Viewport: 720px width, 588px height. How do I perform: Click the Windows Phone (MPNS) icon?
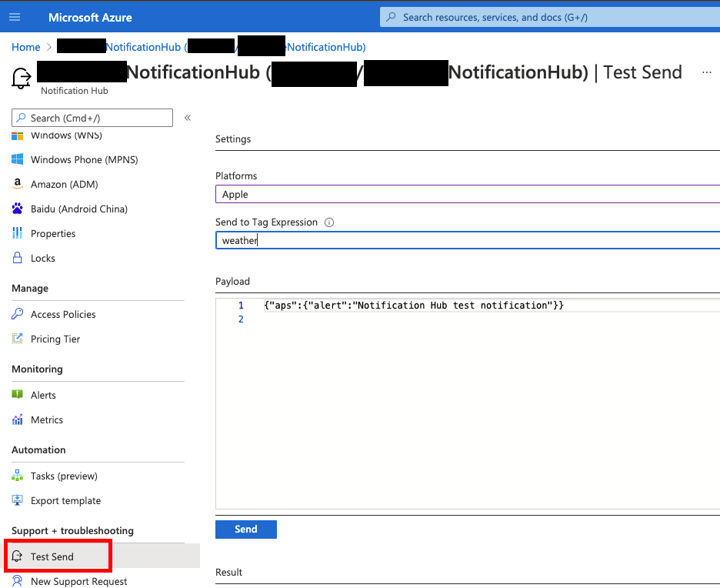pyautogui.click(x=17, y=159)
